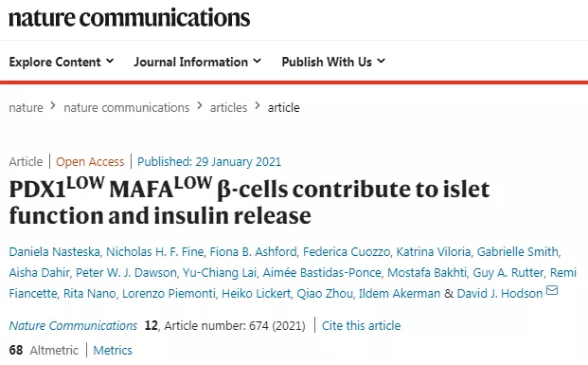Open the Journal Information dropdown menu

click(198, 62)
